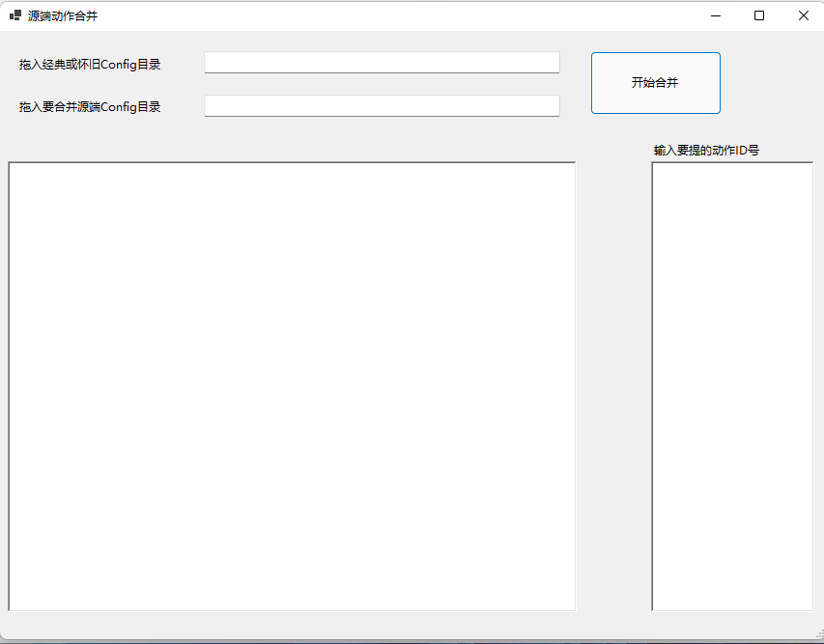Start merging the source actions
This screenshot has height=644, width=824.
pyautogui.click(x=655, y=83)
